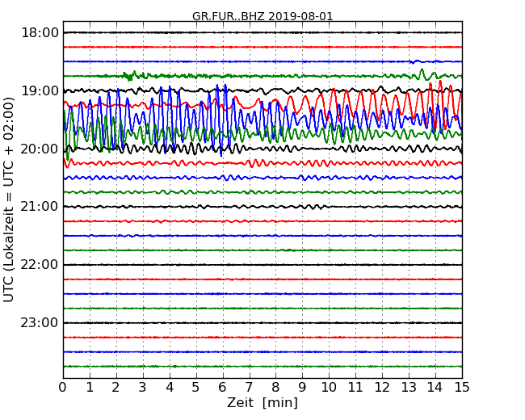Click x-axis tick label 6
The width and height of the screenshot is (525, 420).
tap(223, 387)
